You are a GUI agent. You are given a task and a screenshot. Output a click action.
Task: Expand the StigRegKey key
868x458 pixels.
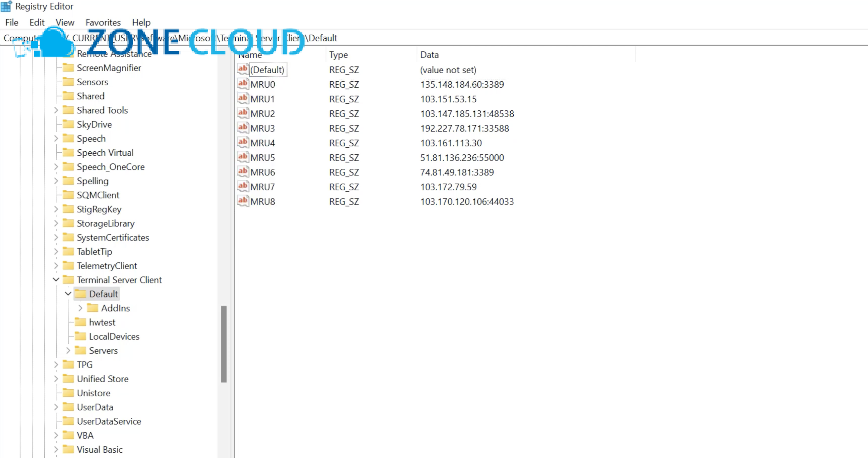56,209
